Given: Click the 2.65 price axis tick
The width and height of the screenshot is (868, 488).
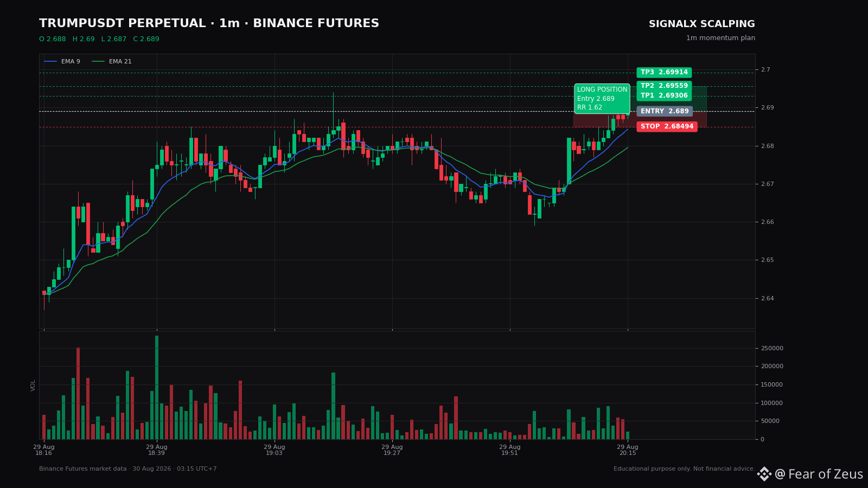Looking at the screenshot, I should point(767,260).
